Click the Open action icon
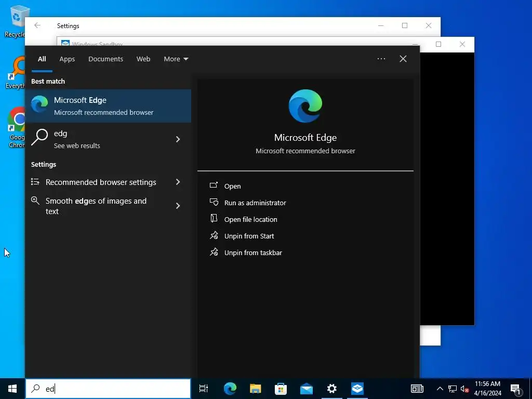532x399 pixels. pyautogui.click(x=214, y=185)
